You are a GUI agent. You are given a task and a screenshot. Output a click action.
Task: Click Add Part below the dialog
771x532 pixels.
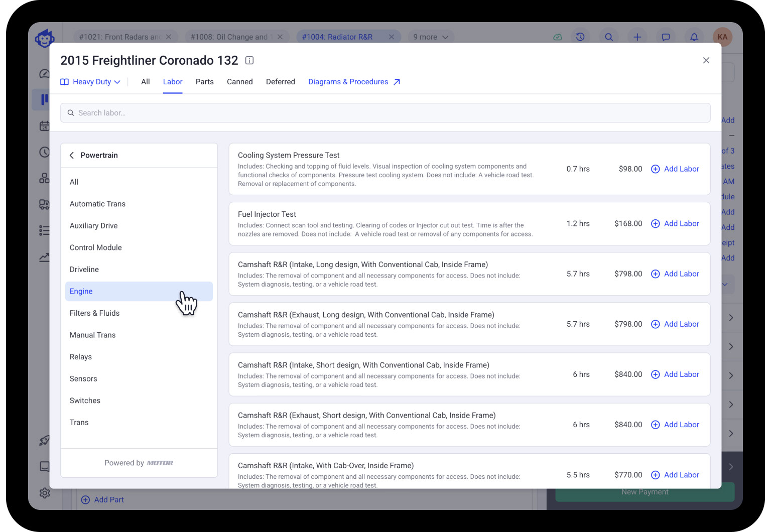[102, 500]
